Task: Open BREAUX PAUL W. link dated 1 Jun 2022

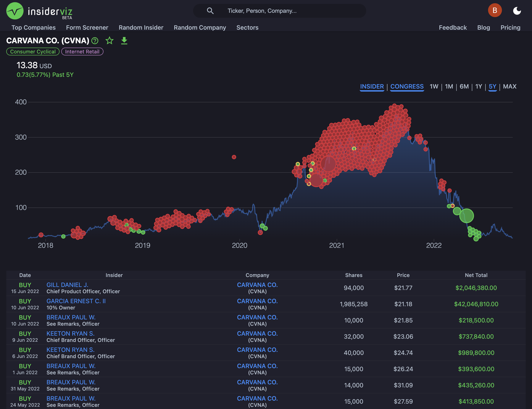Action: click(x=71, y=366)
